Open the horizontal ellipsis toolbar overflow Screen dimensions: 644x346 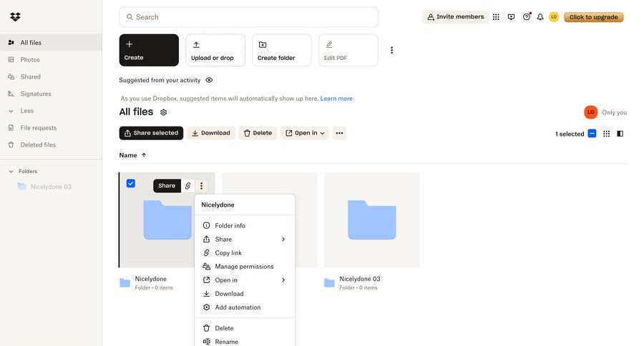click(x=339, y=133)
